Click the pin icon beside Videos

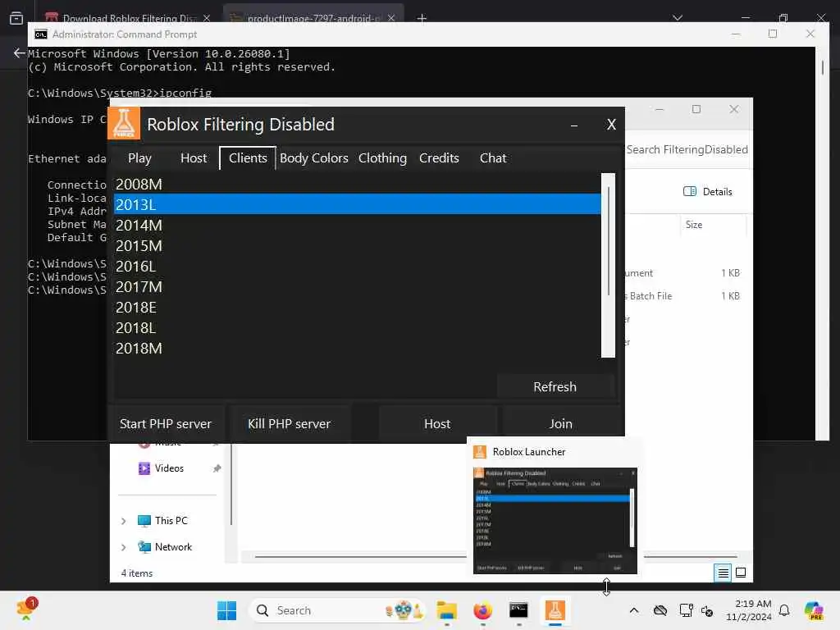pos(217,468)
